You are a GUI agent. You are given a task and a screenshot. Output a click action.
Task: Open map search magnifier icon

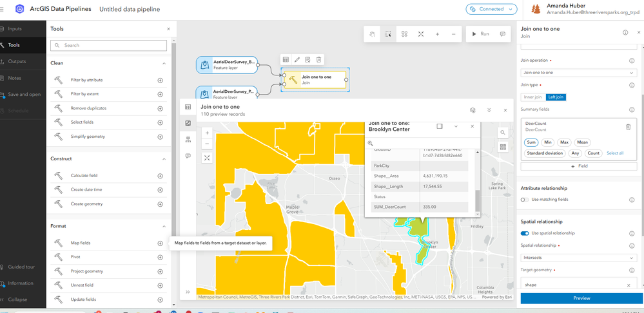click(x=503, y=133)
